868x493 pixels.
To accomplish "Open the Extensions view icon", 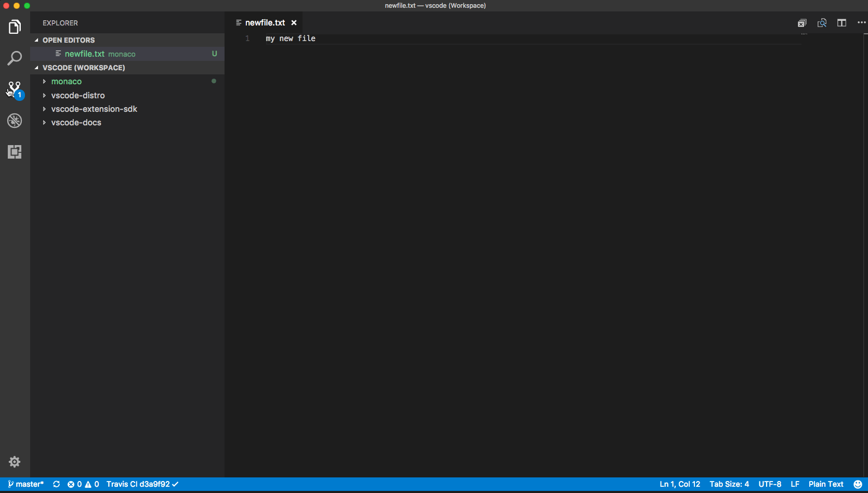I will click(15, 152).
